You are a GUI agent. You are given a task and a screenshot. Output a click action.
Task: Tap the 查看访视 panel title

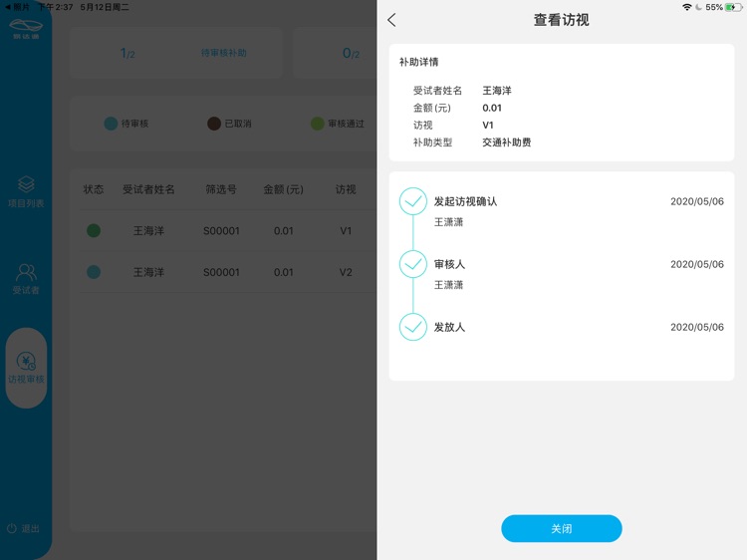click(561, 20)
